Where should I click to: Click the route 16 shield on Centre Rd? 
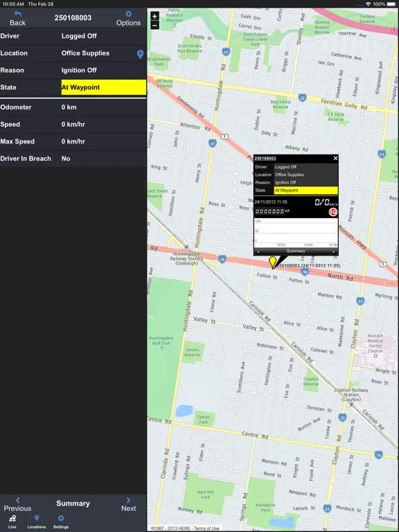click(379, 454)
